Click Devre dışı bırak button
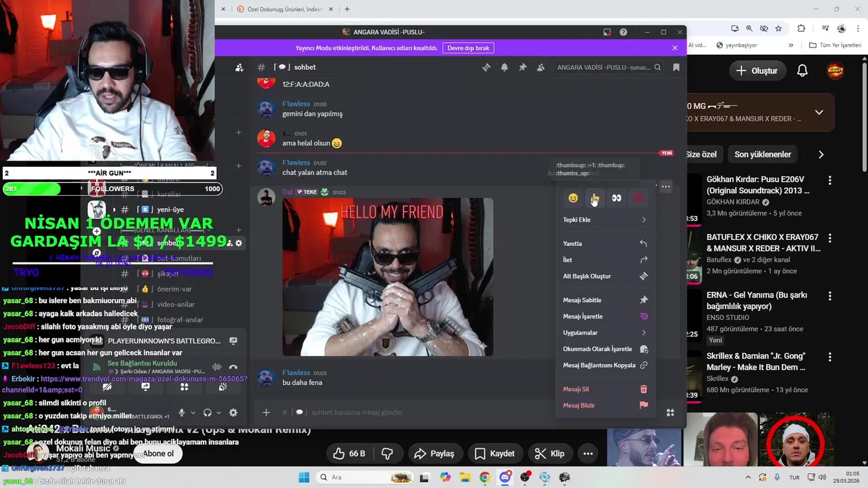Viewport: 868px width, 488px height. click(x=468, y=48)
